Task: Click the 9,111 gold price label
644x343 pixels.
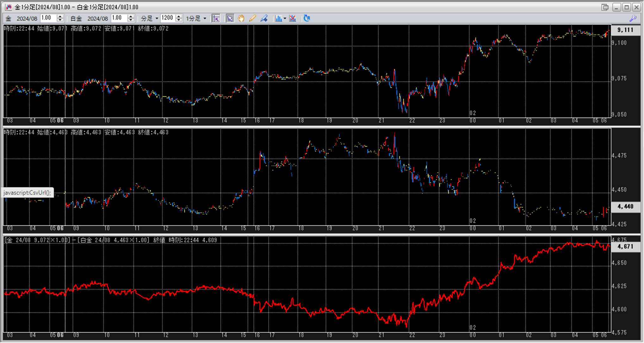Action: (x=625, y=30)
